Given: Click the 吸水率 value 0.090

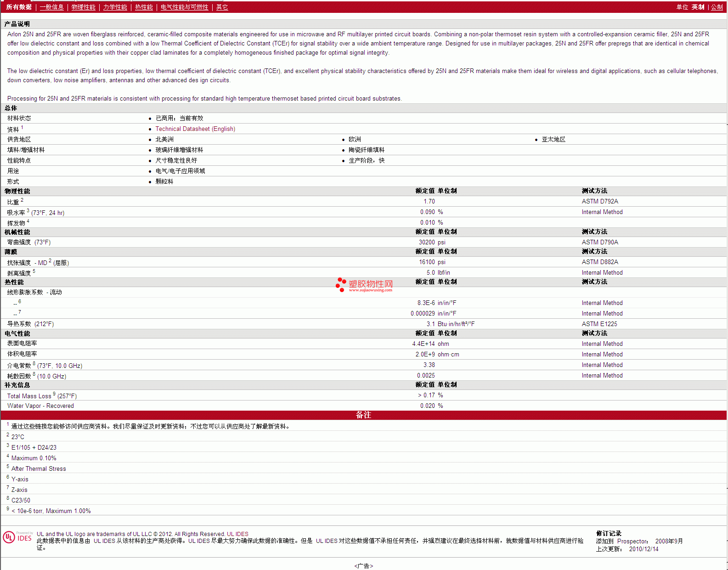Looking at the screenshot, I should click(428, 212).
